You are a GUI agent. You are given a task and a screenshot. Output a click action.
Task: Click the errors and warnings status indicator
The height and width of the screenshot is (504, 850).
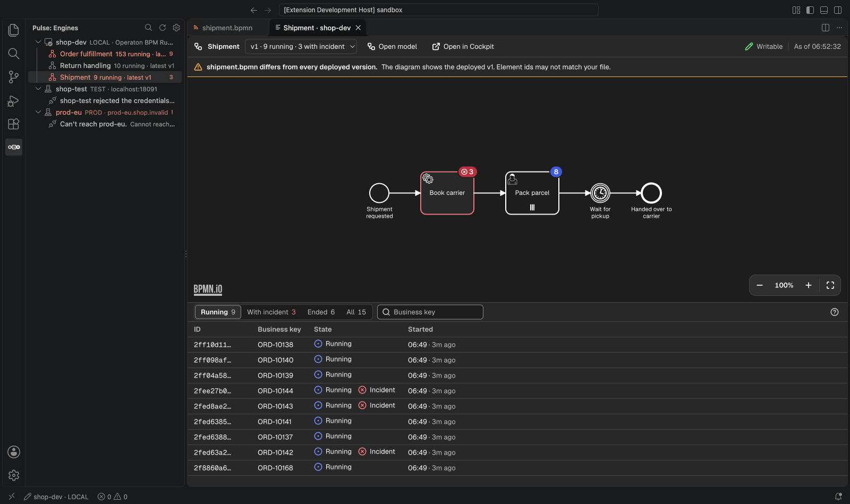click(113, 497)
